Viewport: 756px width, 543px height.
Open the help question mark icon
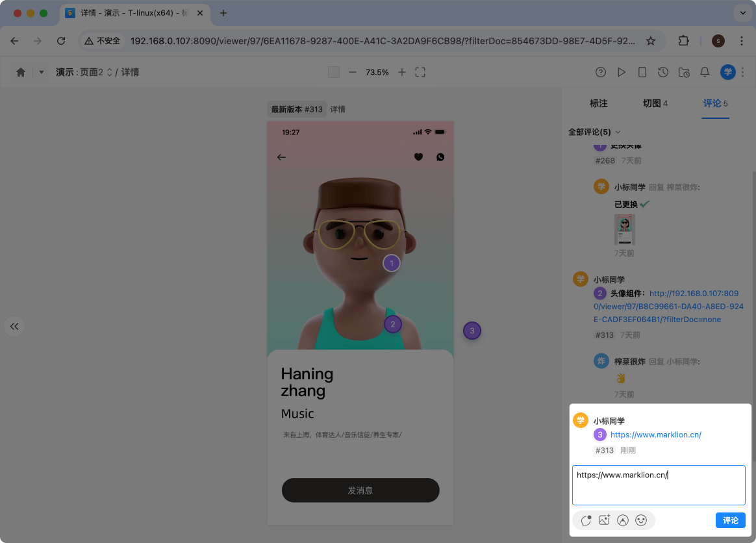click(x=601, y=72)
